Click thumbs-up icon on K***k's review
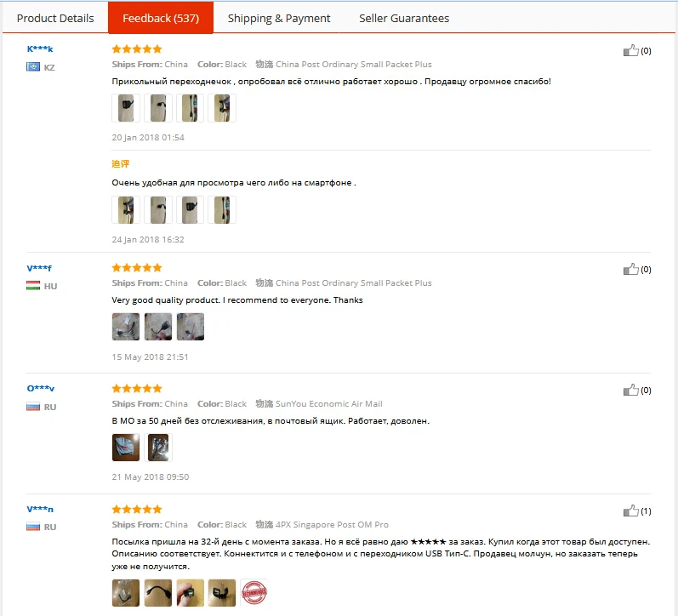The image size is (678, 616). click(630, 50)
